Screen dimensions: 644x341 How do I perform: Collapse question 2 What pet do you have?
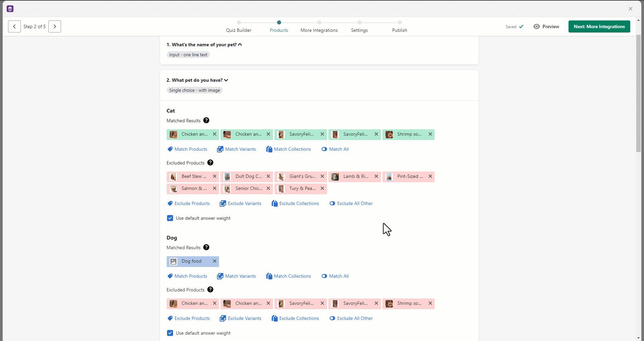click(226, 80)
